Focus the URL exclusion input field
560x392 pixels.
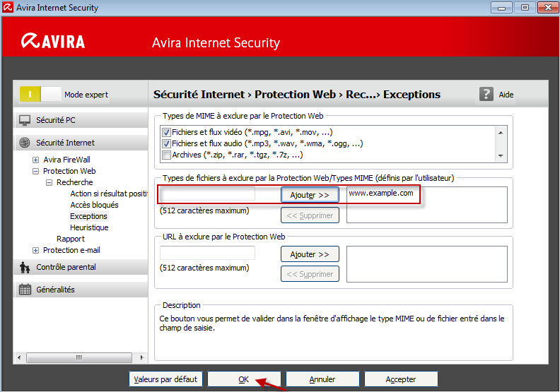(x=207, y=253)
